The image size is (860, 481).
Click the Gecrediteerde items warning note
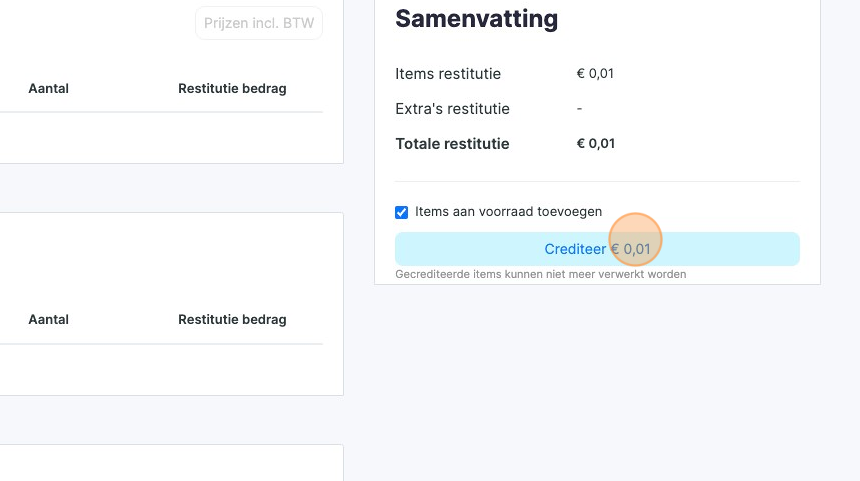pos(540,274)
